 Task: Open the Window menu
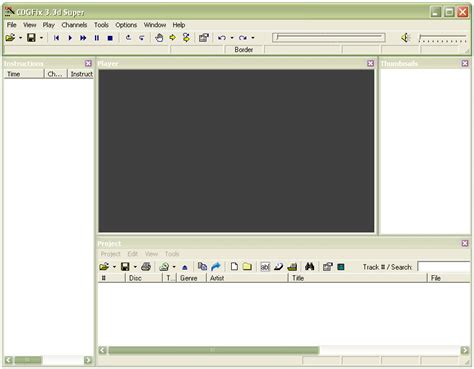(x=155, y=25)
